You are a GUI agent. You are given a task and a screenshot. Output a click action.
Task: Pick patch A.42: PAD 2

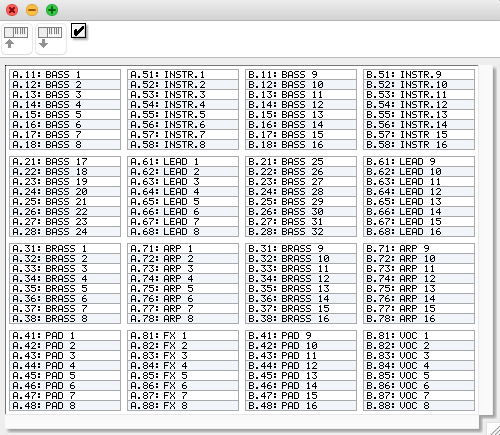[65, 346]
